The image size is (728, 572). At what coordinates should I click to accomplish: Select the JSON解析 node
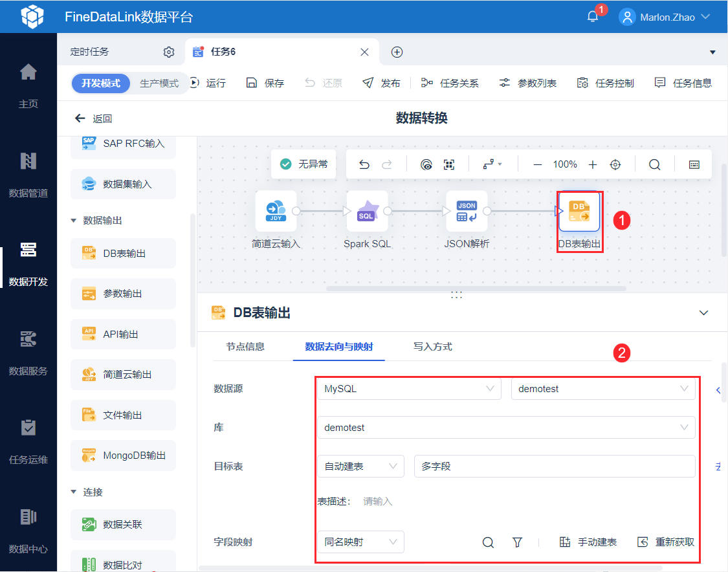[x=467, y=211]
